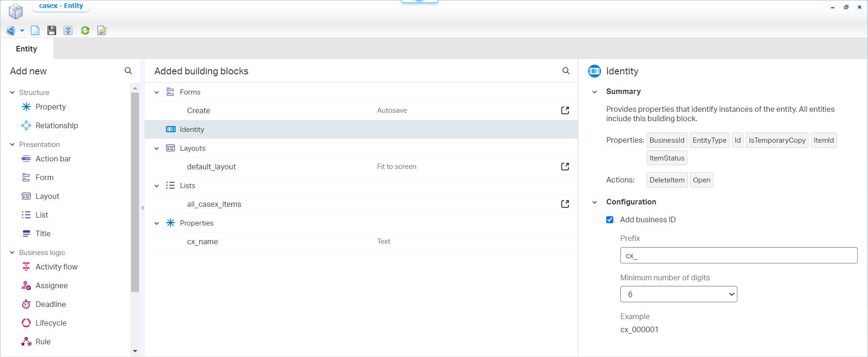Open the back navigation dropdown arrow
This screenshot has height=357, width=868.
(22, 31)
